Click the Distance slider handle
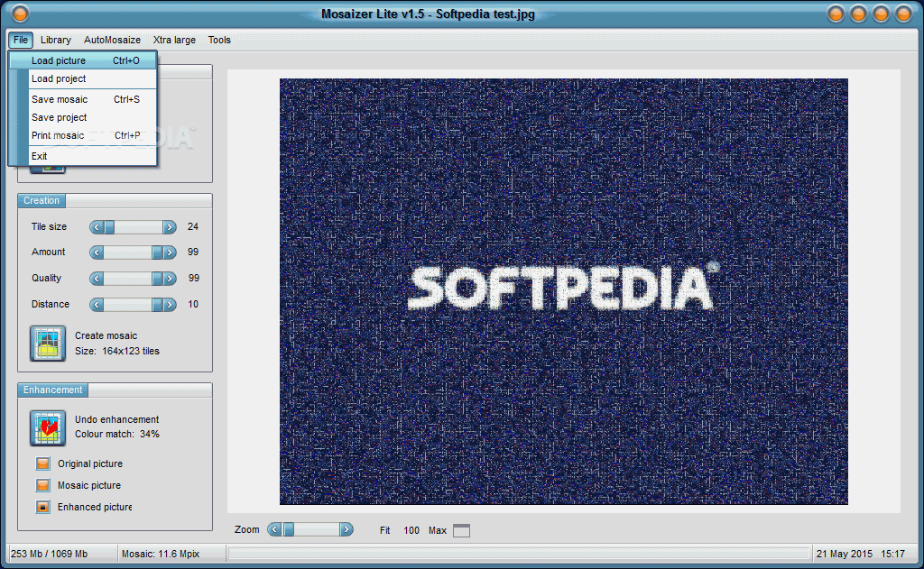 click(157, 305)
